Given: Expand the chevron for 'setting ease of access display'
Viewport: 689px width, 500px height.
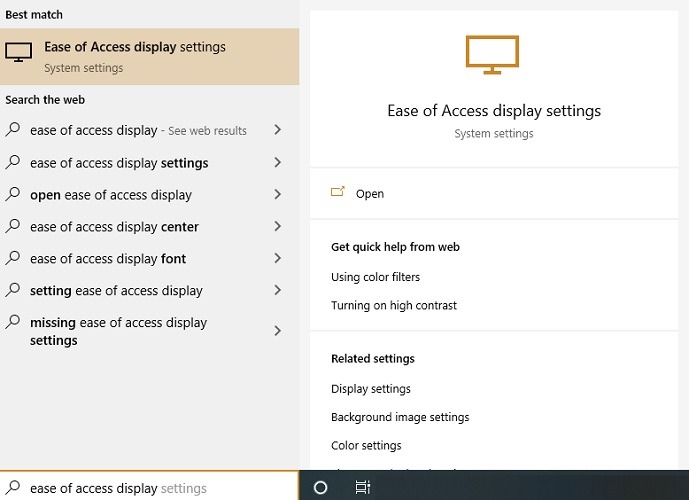Looking at the screenshot, I should click(277, 290).
